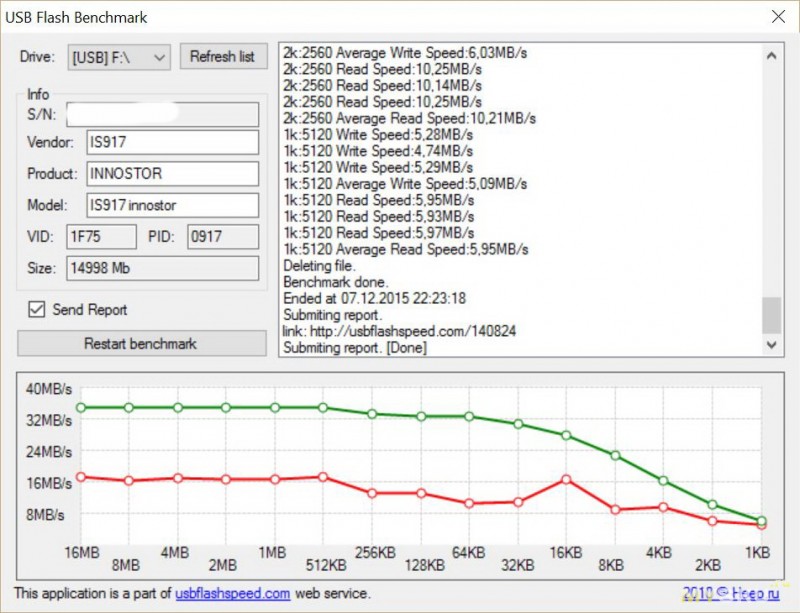Select '2k:2560 Average Write Speed:6,03MB/s' line

pos(405,53)
